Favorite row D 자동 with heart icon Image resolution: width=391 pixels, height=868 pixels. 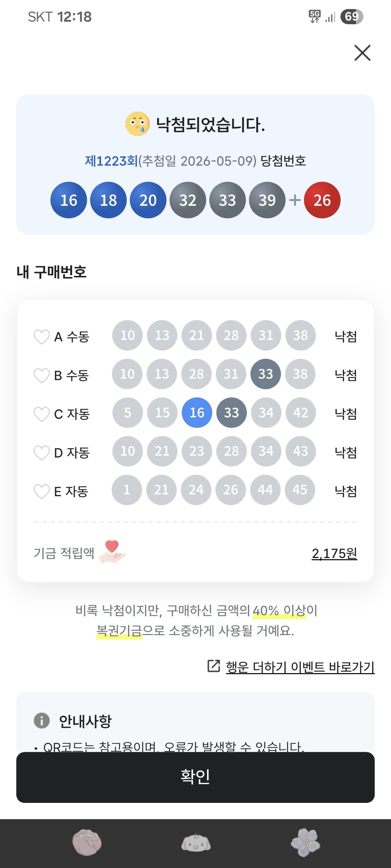41,452
